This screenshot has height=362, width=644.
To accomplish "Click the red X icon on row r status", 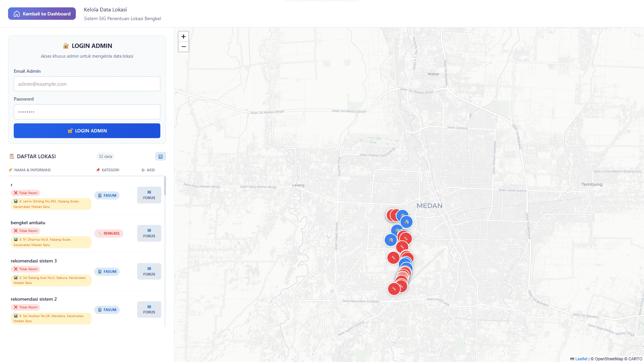I will [x=16, y=193].
